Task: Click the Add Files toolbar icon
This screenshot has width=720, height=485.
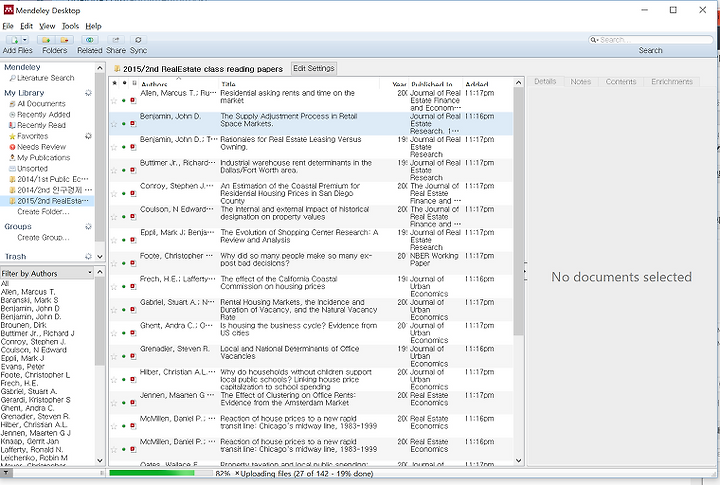Action: tap(14, 40)
